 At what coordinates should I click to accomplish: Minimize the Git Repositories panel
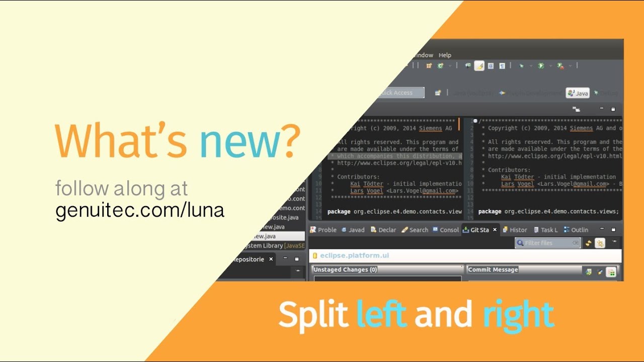click(285, 258)
